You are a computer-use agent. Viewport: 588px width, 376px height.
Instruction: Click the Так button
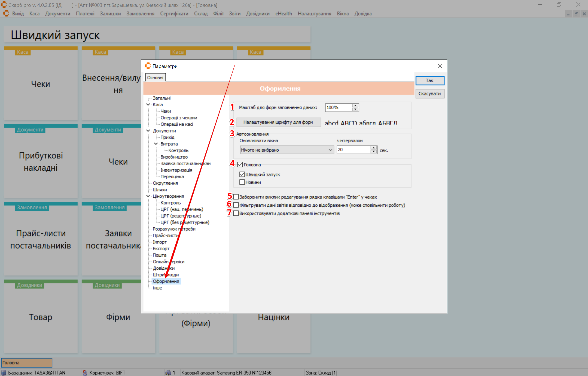(429, 80)
